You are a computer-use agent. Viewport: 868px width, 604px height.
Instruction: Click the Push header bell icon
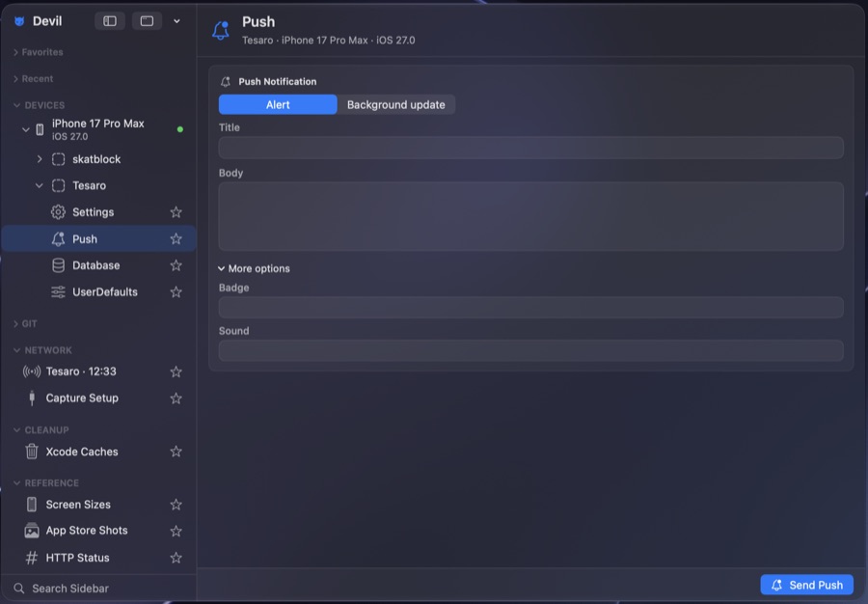tap(221, 31)
